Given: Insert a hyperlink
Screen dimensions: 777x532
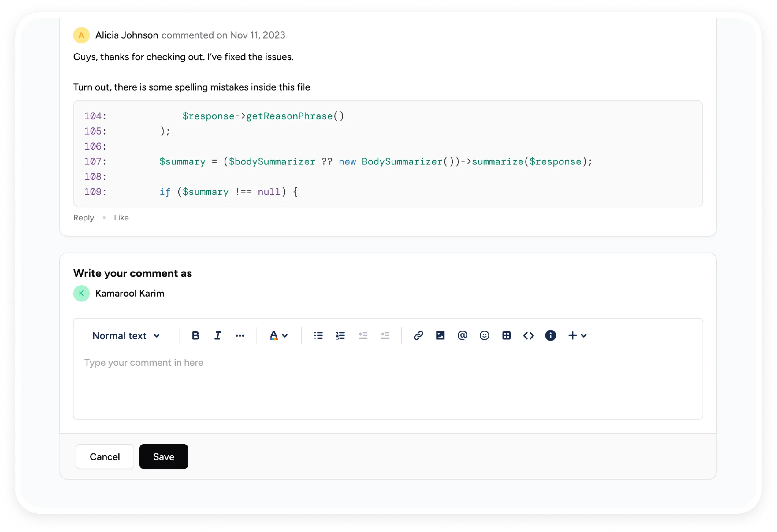Looking at the screenshot, I should pos(418,335).
